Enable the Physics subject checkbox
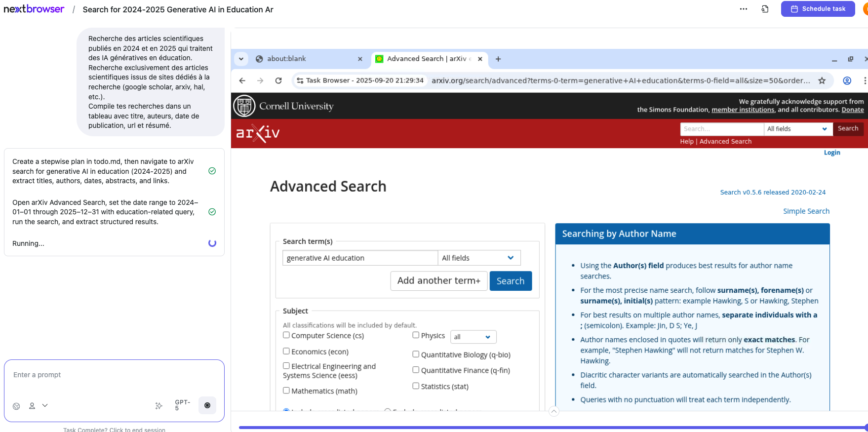This screenshot has height=432, width=868. (x=416, y=335)
